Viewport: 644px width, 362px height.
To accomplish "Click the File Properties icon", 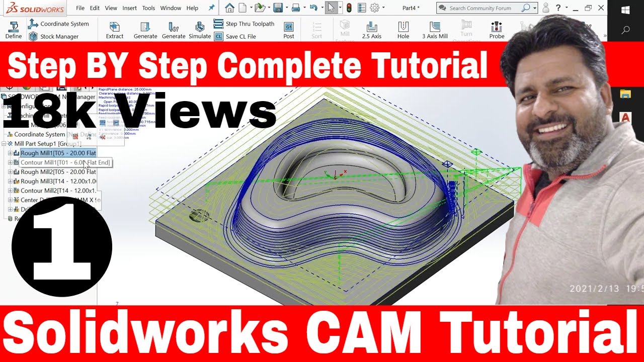I will 362,8.
